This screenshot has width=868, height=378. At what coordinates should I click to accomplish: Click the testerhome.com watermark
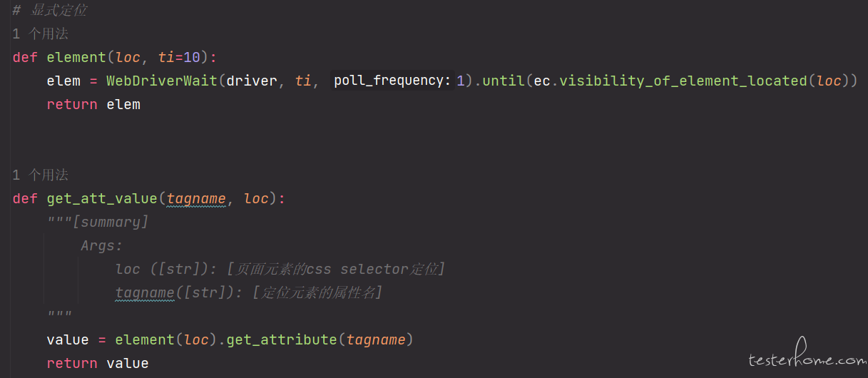point(806,357)
